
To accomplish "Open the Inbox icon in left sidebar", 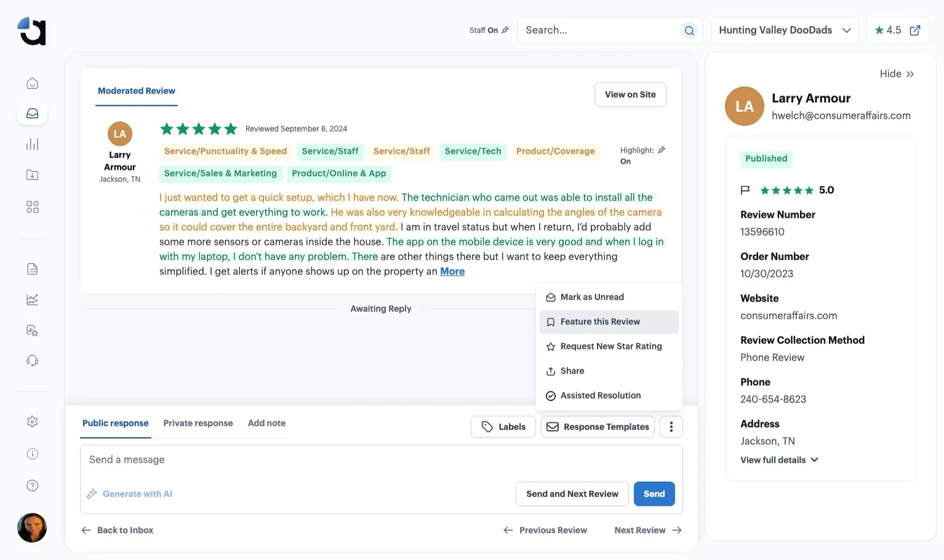I will point(33,114).
